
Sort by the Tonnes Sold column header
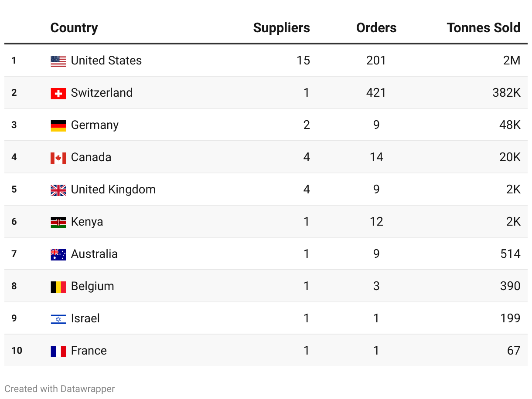[x=483, y=28]
